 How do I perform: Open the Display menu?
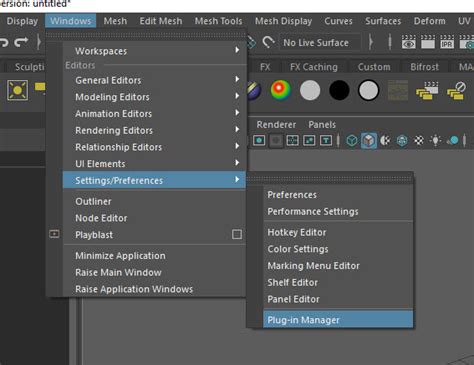coord(22,21)
